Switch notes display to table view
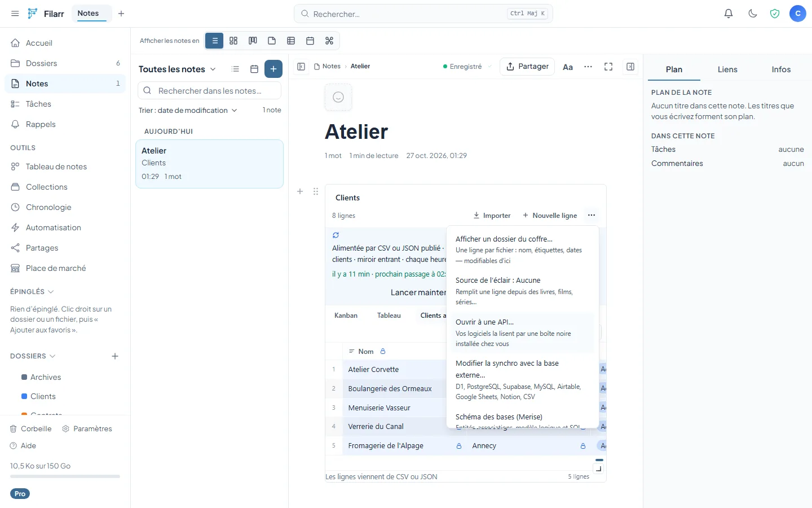Image resolution: width=812 pixels, height=508 pixels. pyautogui.click(x=291, y=41)
